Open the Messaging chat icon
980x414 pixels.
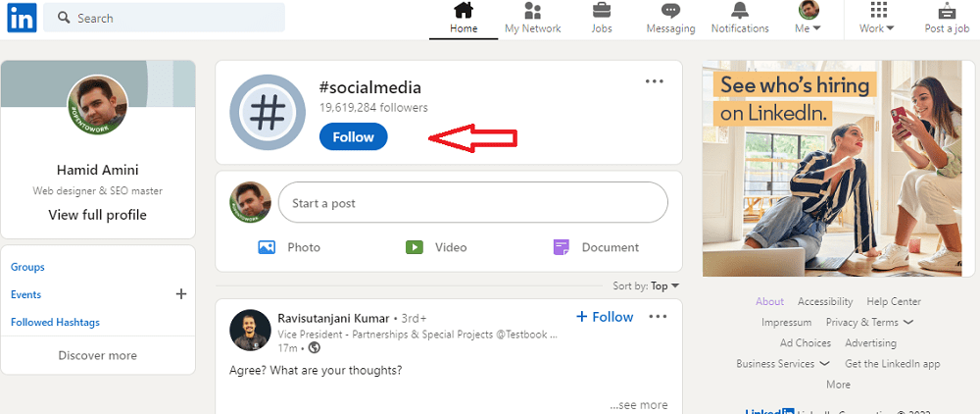pyautogui.click(x=670, y=11)
